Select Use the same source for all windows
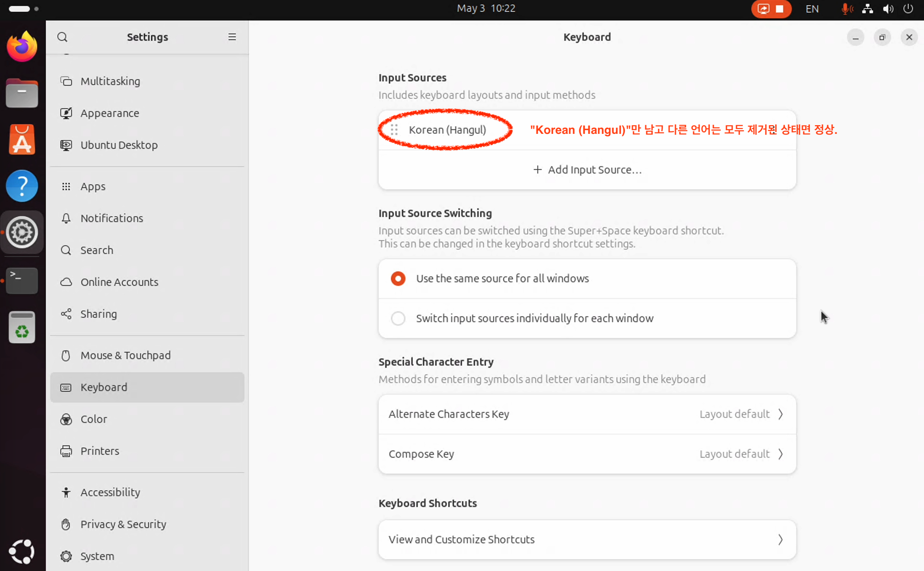 tap(398, 279)
